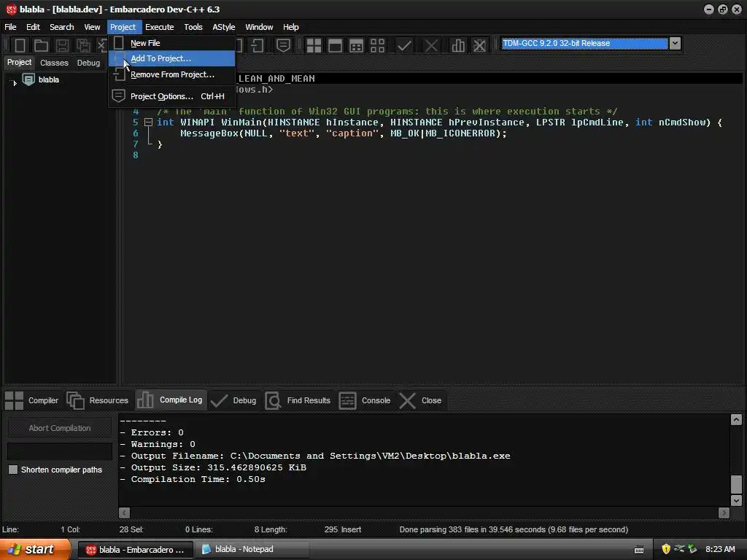The width and height of the screenshot is (747, 560).
Task: Open the Edit menu
Action: tap(33, 27)
